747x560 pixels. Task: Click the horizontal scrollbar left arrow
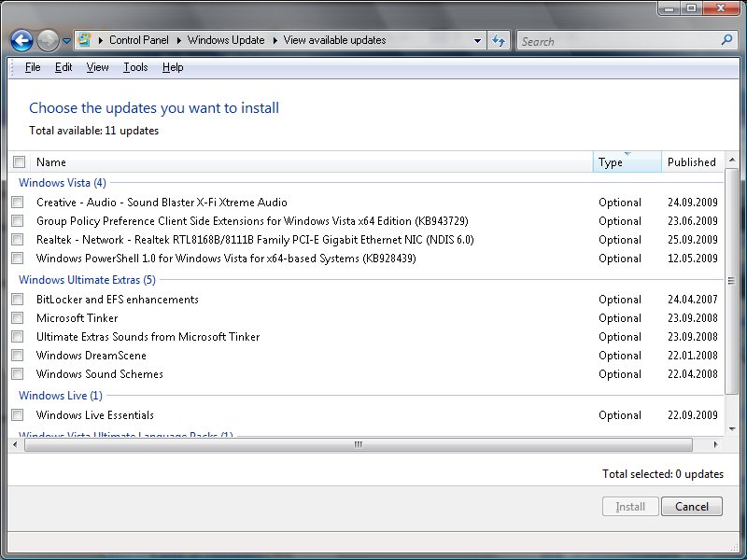[15, 445]
